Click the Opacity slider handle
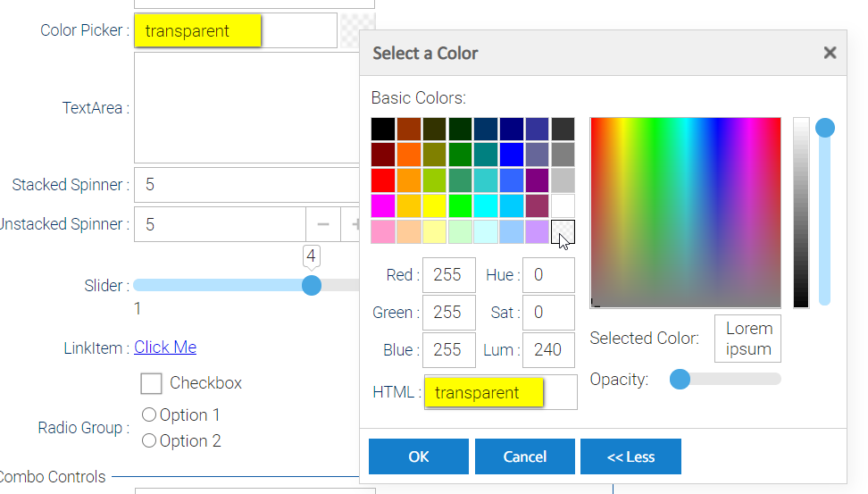This screenshot has width=868, height=494. 680,379
